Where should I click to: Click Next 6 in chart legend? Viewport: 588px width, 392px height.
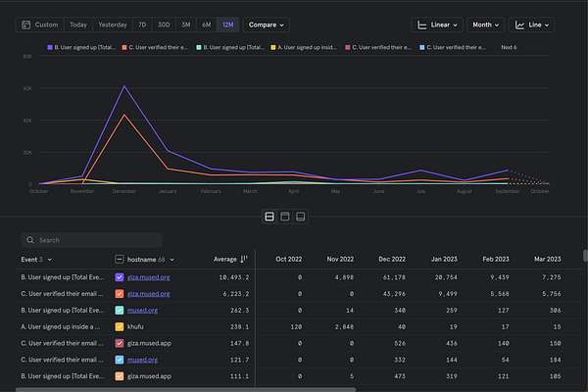click(509, 46)
